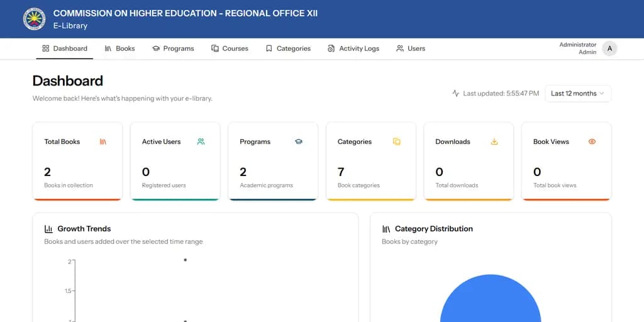Click the yellow copy icon on Categories card

tap(397, 142)
